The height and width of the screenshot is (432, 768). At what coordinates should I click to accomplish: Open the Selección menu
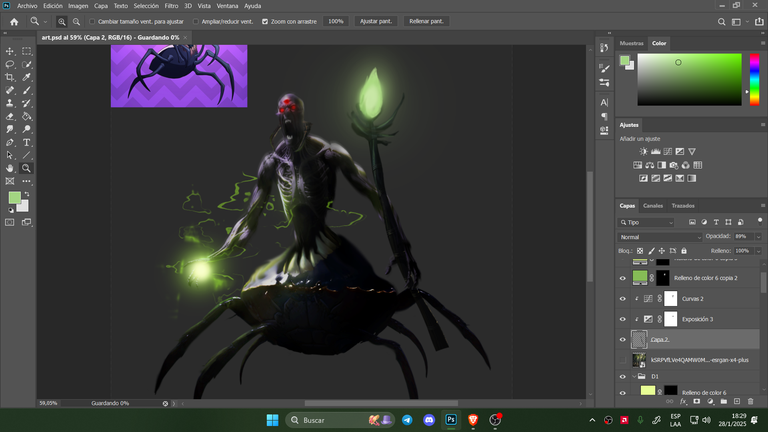click(x=146, y=6)
